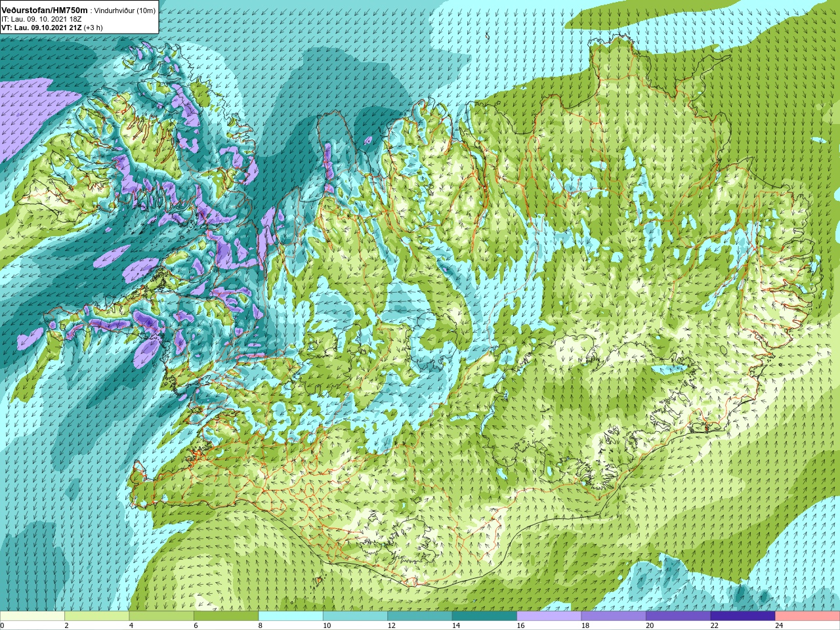This screenshot has width=840, height=630.
Task: Select the light lavender 16–18 legend swatch
Action: (549, 616)
